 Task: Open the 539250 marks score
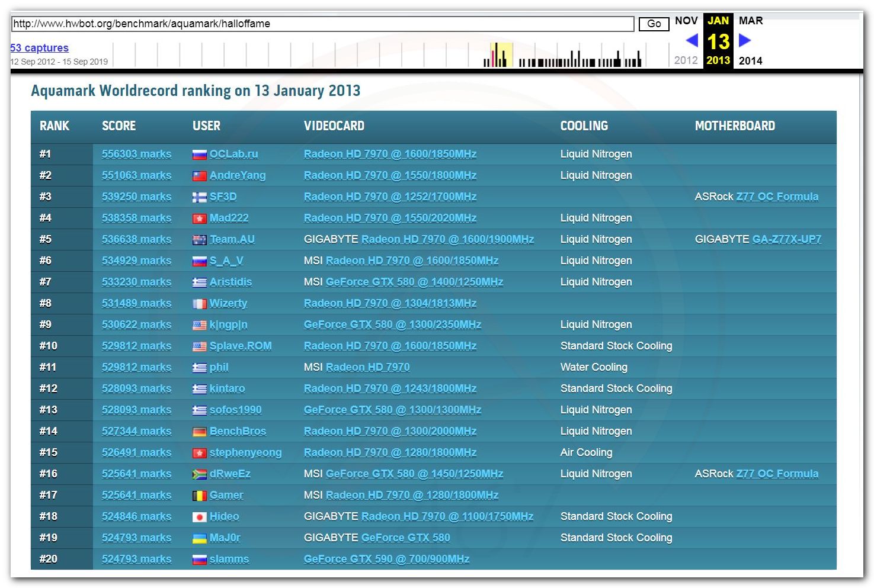(x=136, y=197)
